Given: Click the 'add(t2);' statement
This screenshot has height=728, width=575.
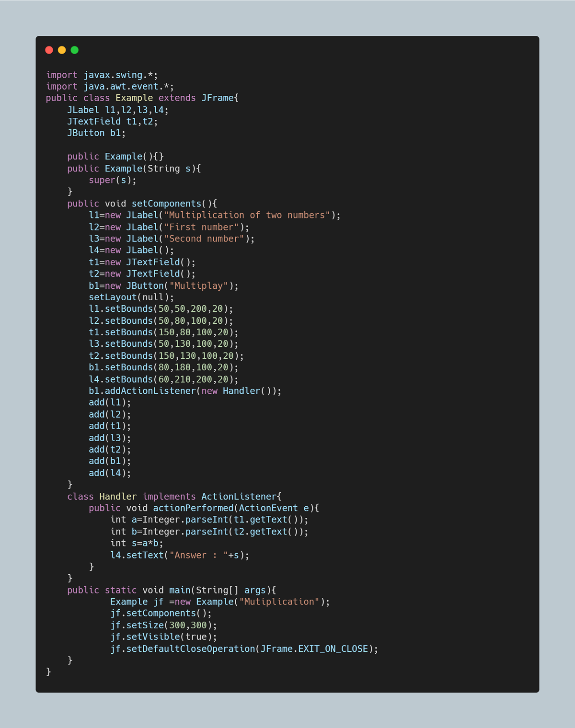Looking at the screenshot, I should click(x=110, y=449).
